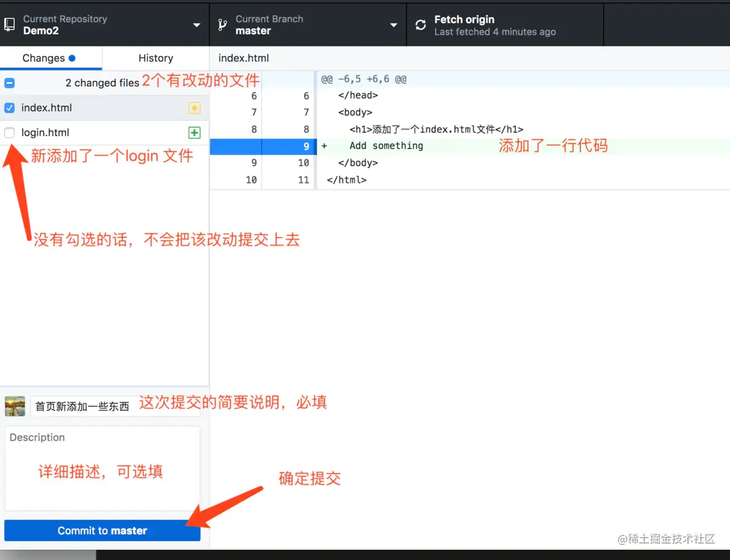Click the branch icon beside master
730x560 pixels.
(x=223, y=25)
